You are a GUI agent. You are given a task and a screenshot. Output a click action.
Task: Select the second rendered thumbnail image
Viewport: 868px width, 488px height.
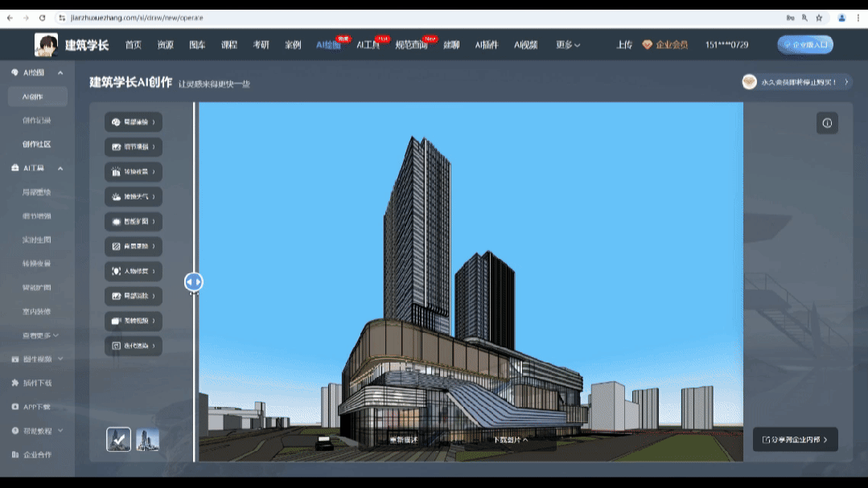(x=148, y=439)
